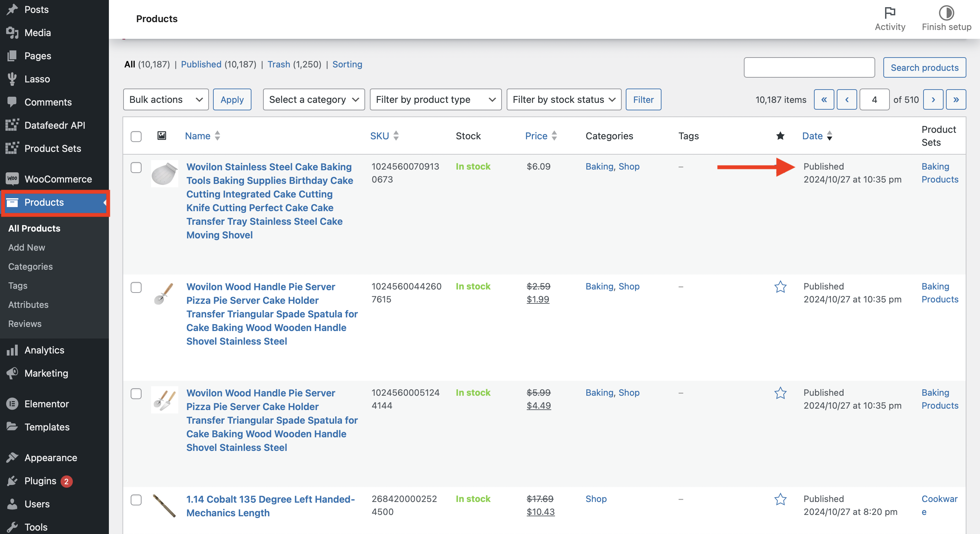Click the Product Sets icon
This screenshot has height=534, width=980.
coord(12,148)
